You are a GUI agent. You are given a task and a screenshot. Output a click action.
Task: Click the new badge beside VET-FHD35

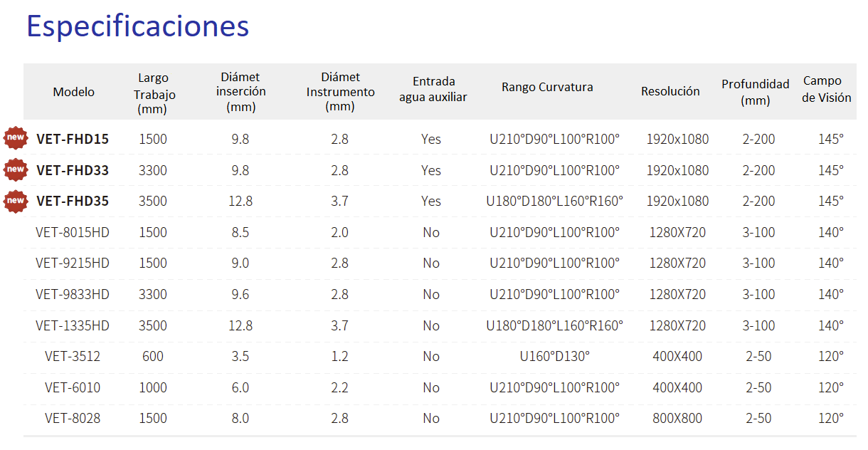15,201
